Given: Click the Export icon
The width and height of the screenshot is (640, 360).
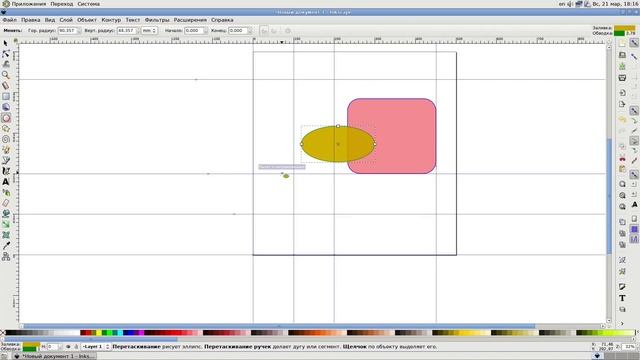Looking at the screenshot, I should 622,104.
